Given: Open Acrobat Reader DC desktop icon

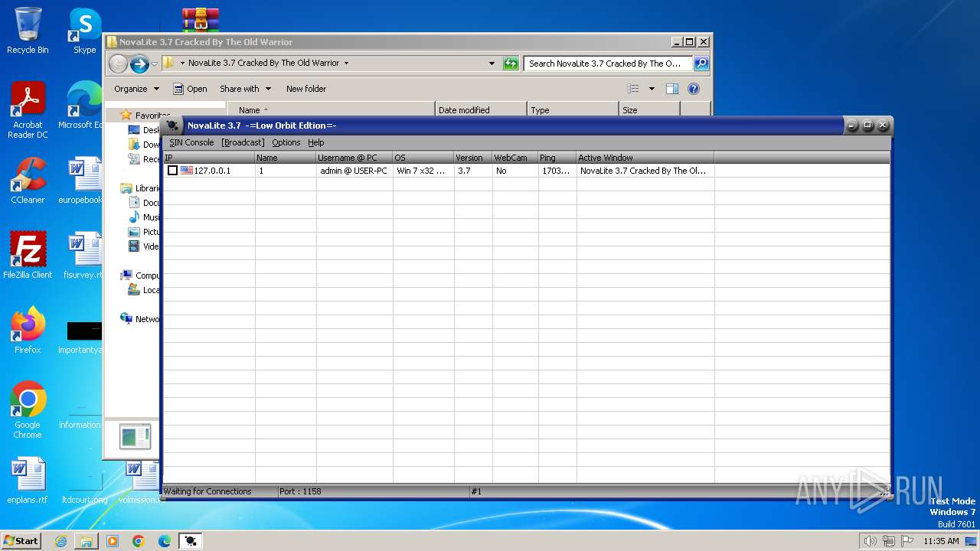Looking at the screenshot, I should coord(28,110).
